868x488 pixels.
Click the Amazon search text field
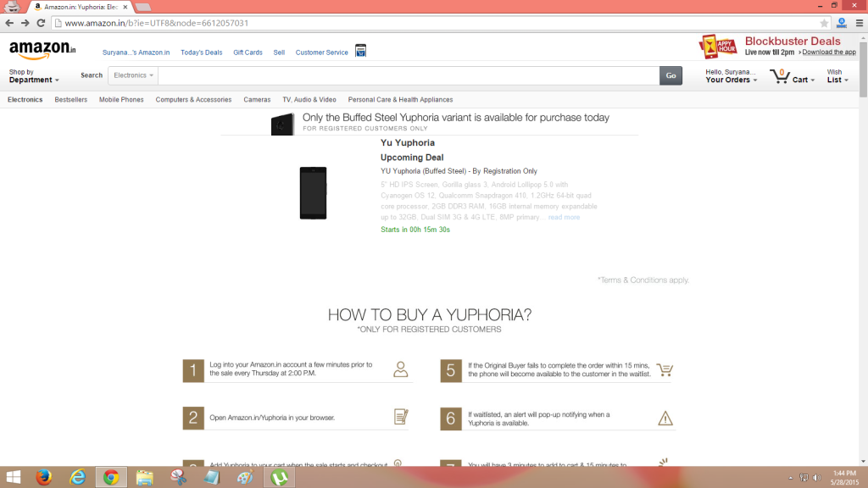(x=409, y=75)
